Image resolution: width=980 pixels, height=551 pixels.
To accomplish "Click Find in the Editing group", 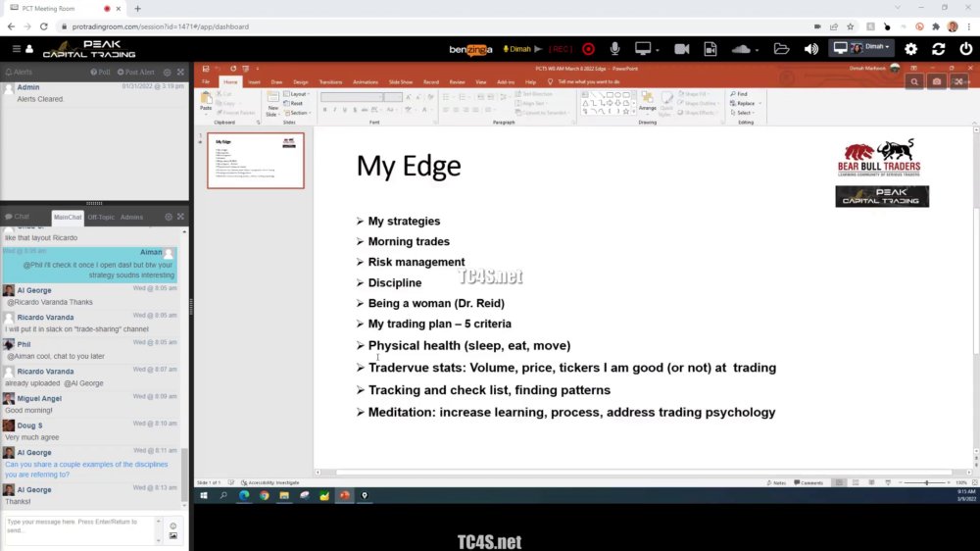I will [x=739, y=94].
